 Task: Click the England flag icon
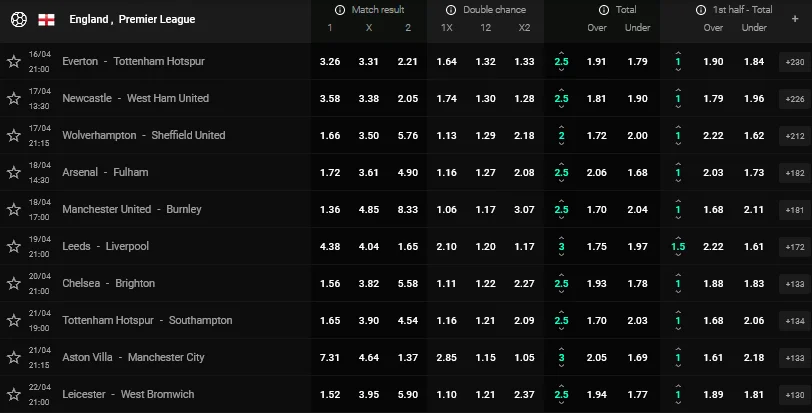point(46,19)
